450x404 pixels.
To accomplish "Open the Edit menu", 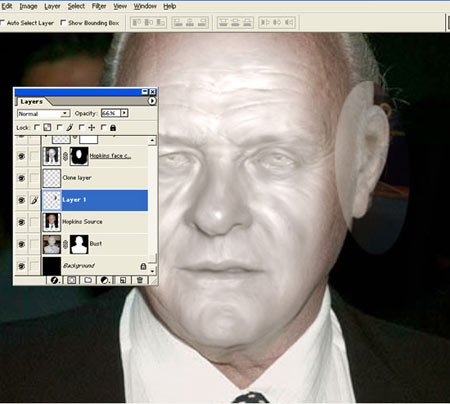I will click(7, 6).
